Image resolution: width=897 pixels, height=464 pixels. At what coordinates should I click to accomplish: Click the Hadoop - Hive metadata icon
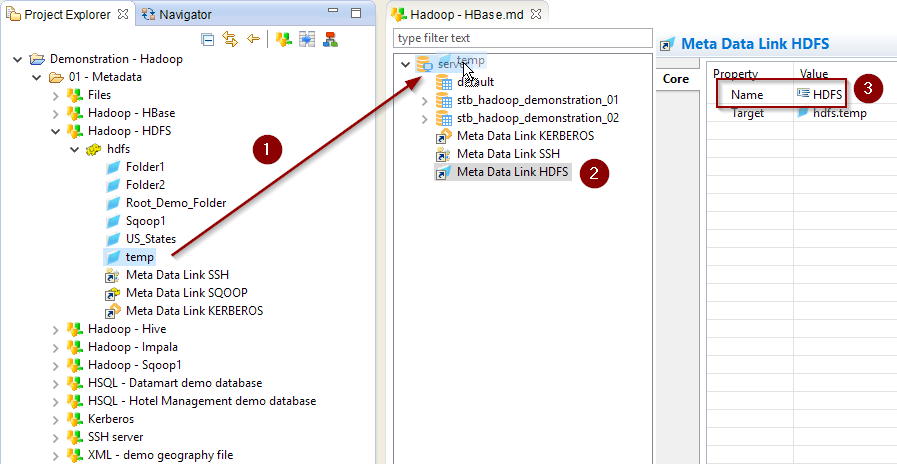[x=75, y=330]
